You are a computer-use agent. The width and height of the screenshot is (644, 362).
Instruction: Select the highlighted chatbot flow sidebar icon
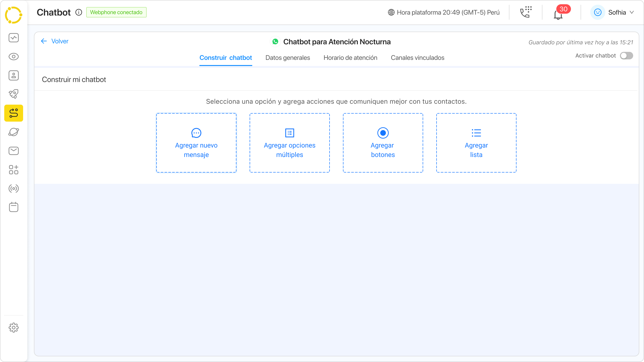click(13, 113)
